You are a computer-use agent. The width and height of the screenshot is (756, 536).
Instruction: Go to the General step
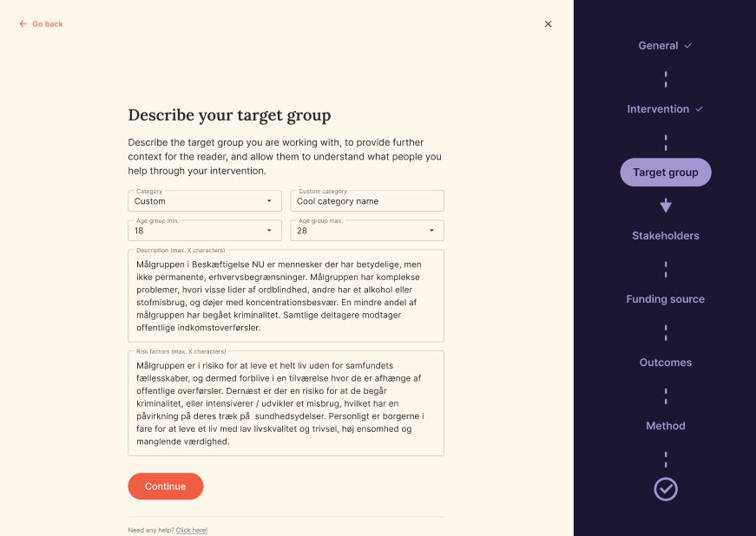658,46
